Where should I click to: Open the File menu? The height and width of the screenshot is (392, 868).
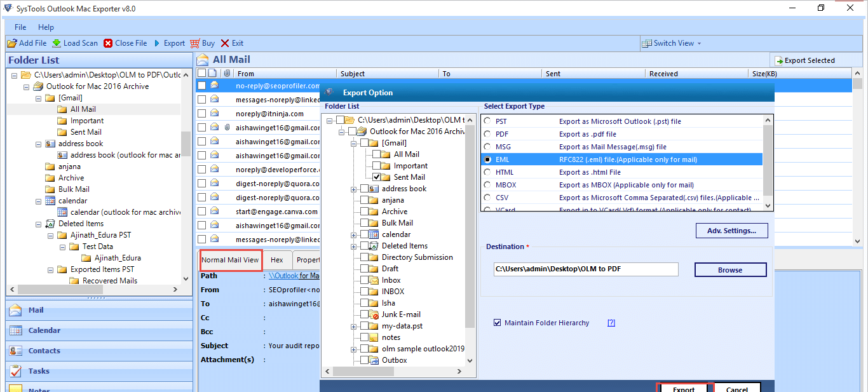tap(20, 27)
